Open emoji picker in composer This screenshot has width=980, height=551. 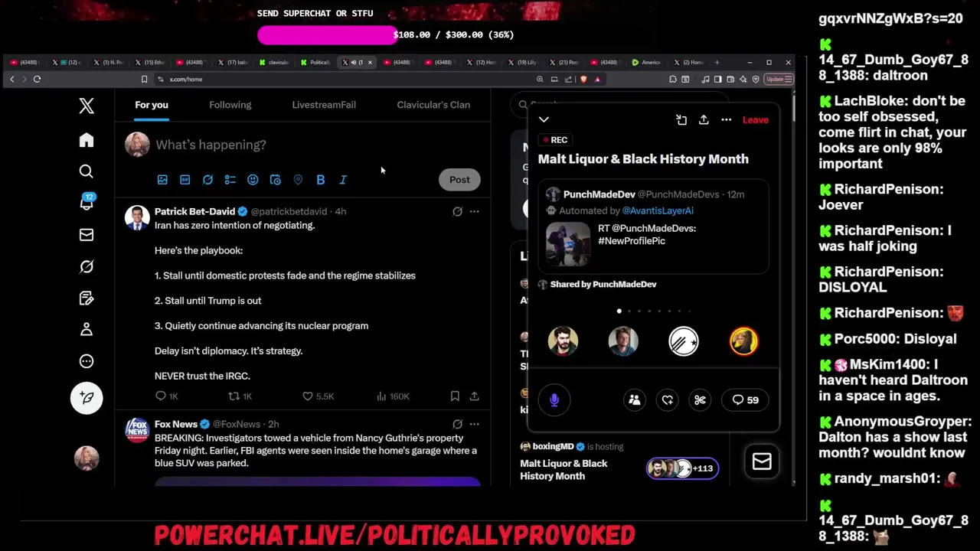coord(253,180)
